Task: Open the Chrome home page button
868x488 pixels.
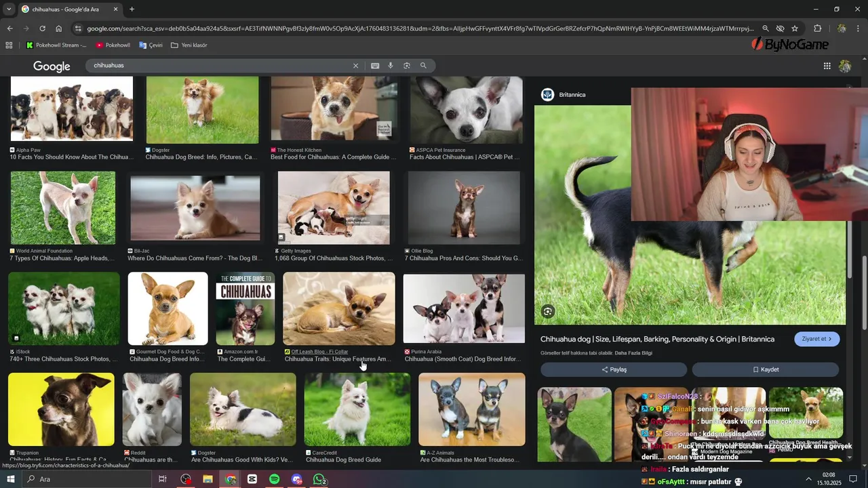Action: pos(59,28)
